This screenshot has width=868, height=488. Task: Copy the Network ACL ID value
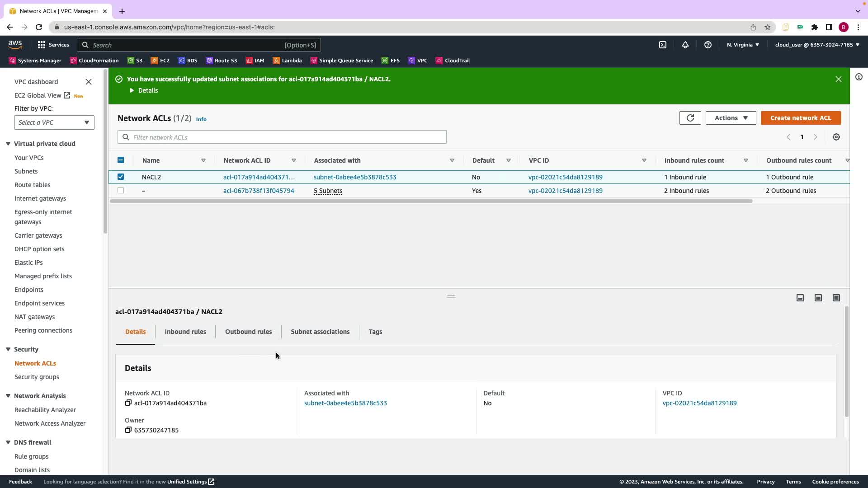pos(128,403)
